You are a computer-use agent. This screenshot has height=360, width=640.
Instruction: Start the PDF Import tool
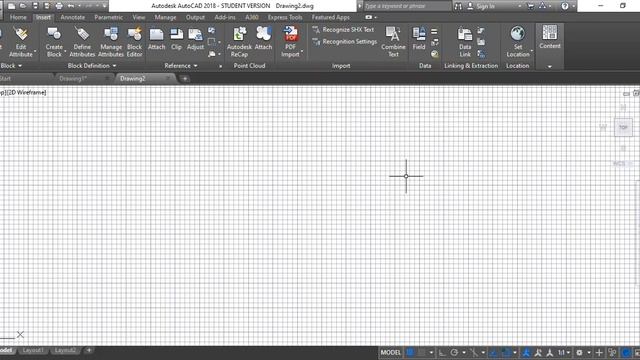coord(290,42)
